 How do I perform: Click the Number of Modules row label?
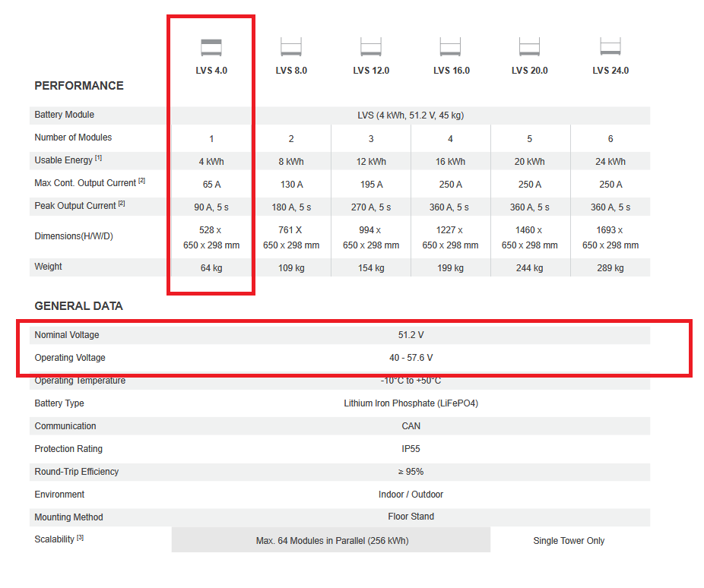(x=73, y=138)
